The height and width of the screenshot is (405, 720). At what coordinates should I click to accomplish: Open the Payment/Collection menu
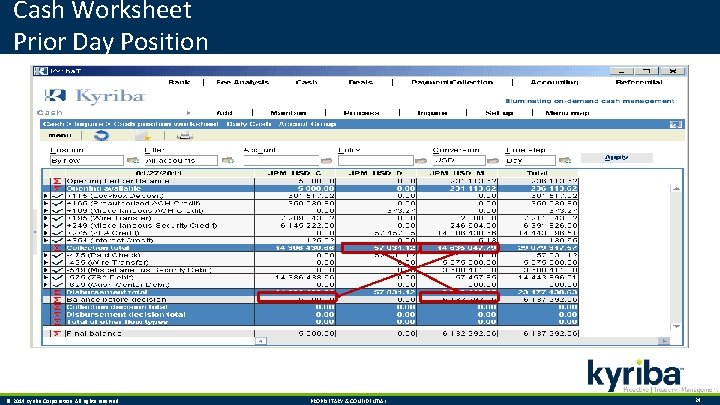pyautogui.click(x=452, y=82)
